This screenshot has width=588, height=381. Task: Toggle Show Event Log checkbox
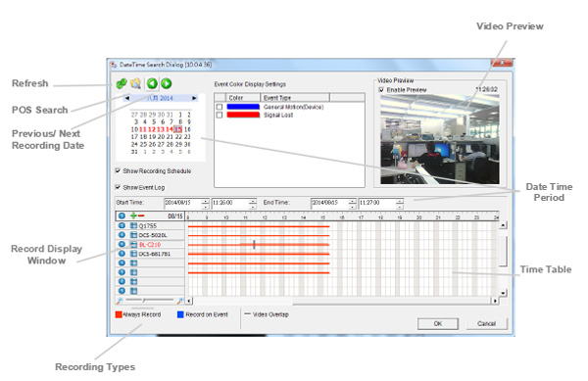pos(118,187)
